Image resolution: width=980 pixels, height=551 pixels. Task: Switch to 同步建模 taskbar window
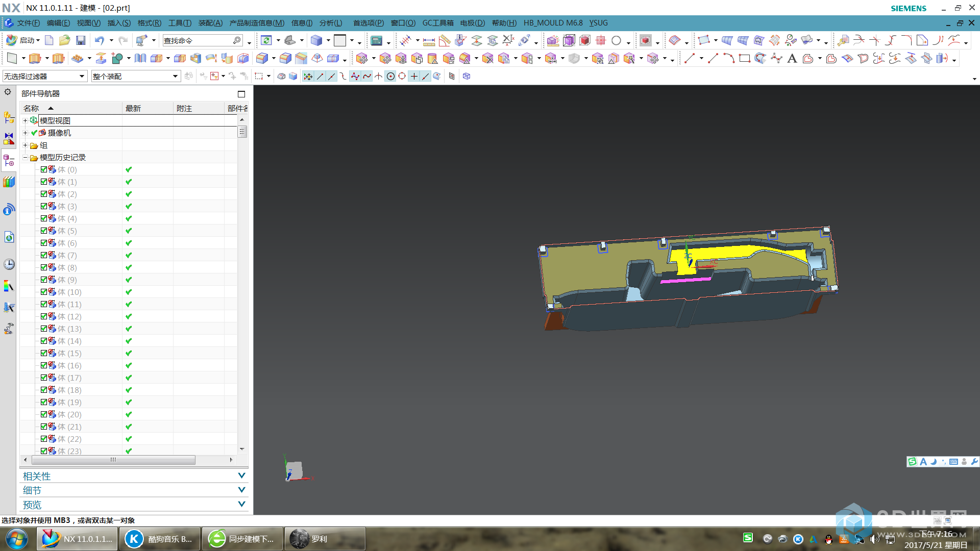[x=242, y=539]
